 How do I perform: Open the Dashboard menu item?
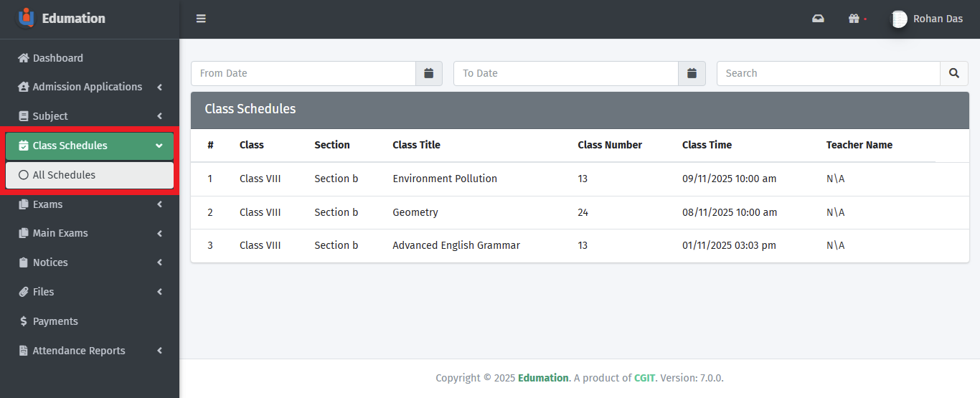pyautogui.click(x=90, y=58)
